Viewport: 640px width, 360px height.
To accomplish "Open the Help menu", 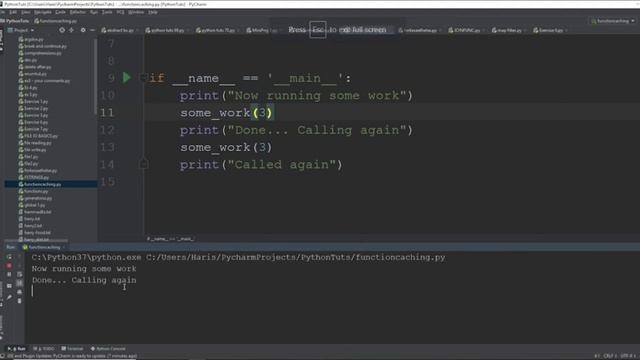I will click(x=153, y=12).
